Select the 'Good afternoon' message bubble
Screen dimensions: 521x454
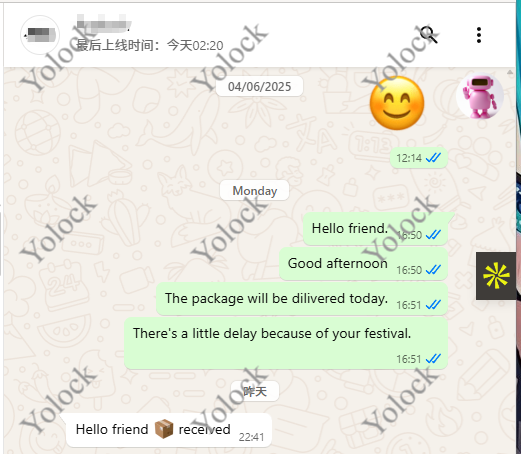point(363,264)
